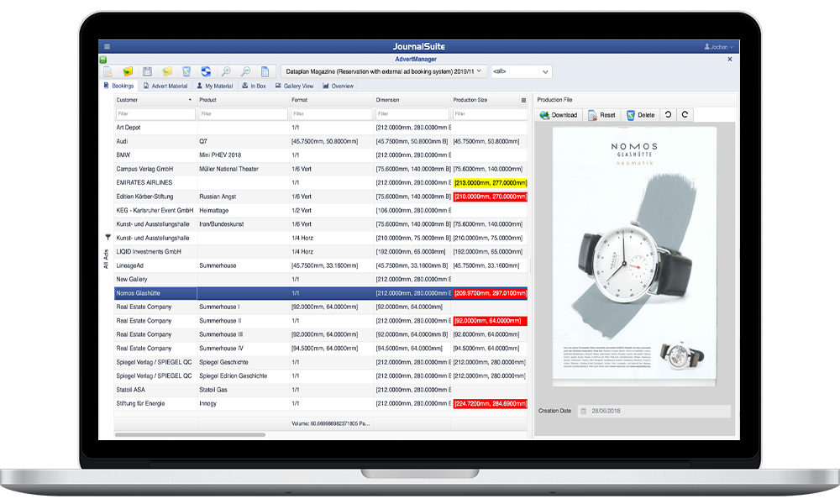This screenshot has width=840, height=504.
Task: Click the Reset button
Action: (x=601, y=115)
